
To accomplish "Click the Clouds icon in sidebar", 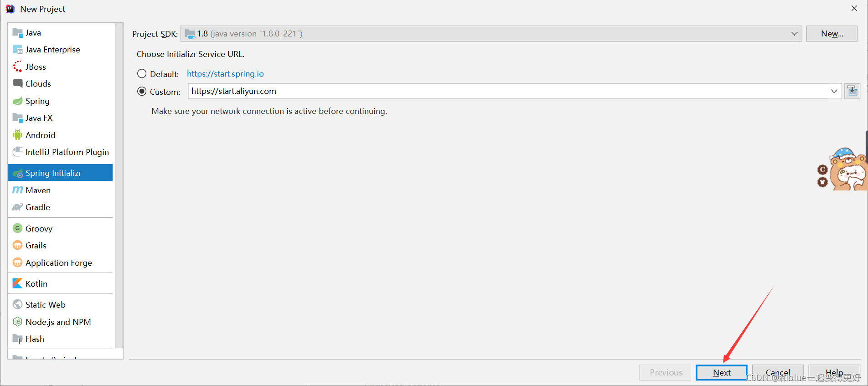I will 18,83.
